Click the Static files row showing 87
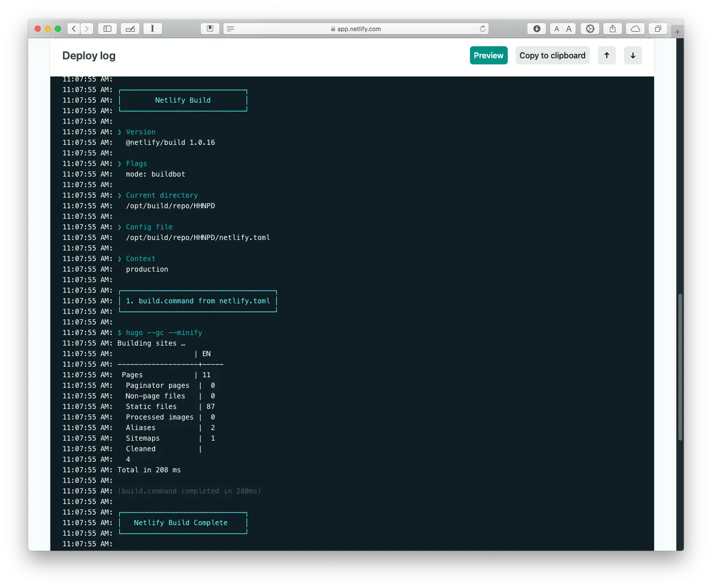712x588 pixels. [170, 406]
